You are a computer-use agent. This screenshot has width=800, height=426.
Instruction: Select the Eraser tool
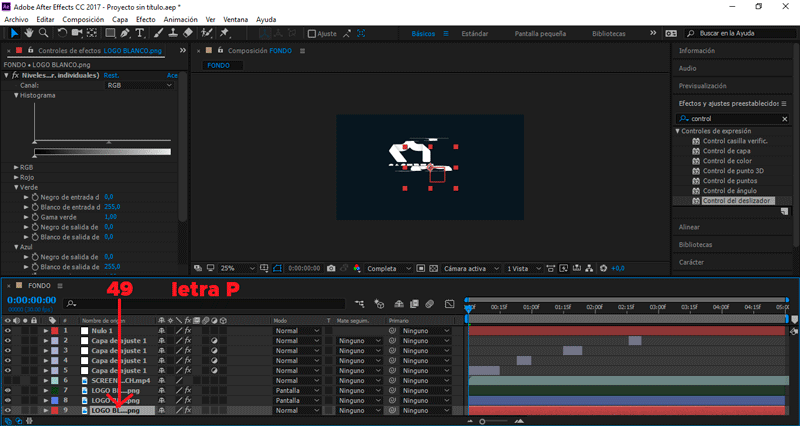(188, 33)
